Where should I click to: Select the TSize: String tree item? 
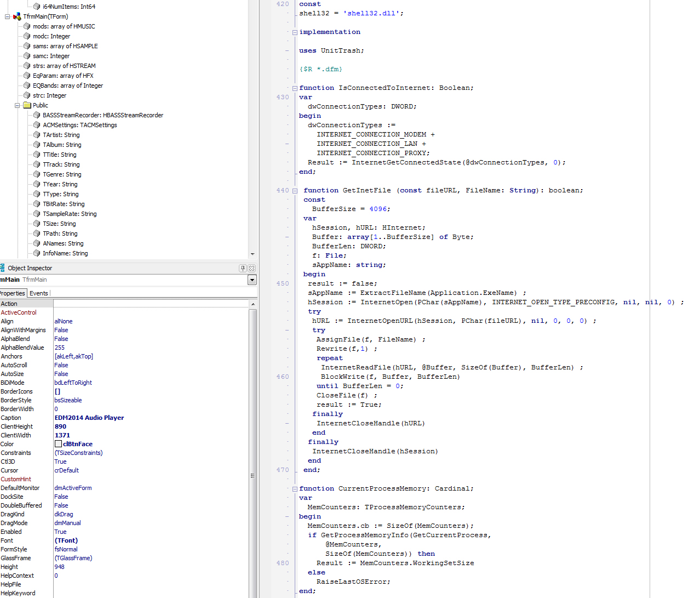(59, 224)
